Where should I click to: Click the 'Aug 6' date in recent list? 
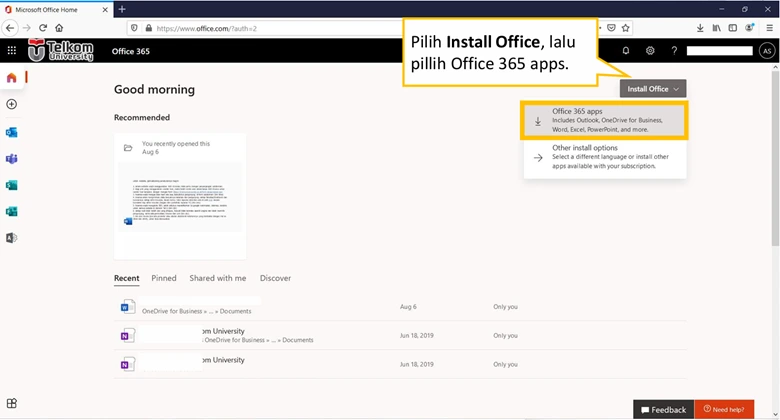point(408,307)
